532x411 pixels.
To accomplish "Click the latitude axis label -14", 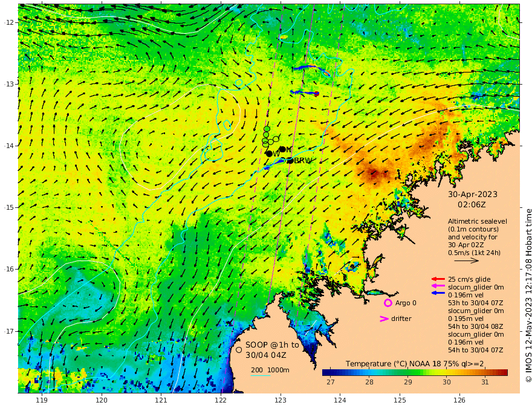I will pyautogui.click(x=8, y=146).
